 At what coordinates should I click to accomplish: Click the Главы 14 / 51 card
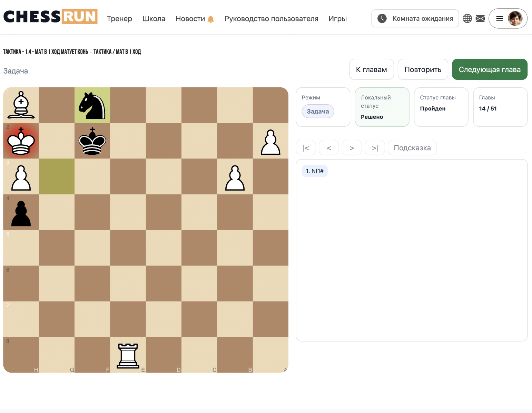click(500, 107)
